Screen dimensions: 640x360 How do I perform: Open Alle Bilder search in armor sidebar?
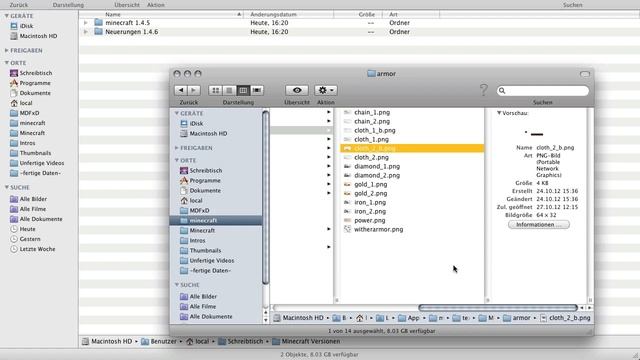point(198,296)
